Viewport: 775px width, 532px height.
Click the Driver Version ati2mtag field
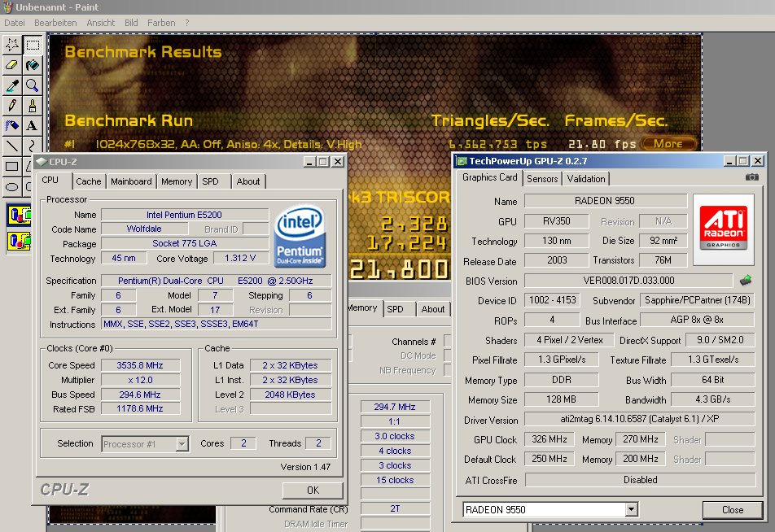click(x=640, y=419)
